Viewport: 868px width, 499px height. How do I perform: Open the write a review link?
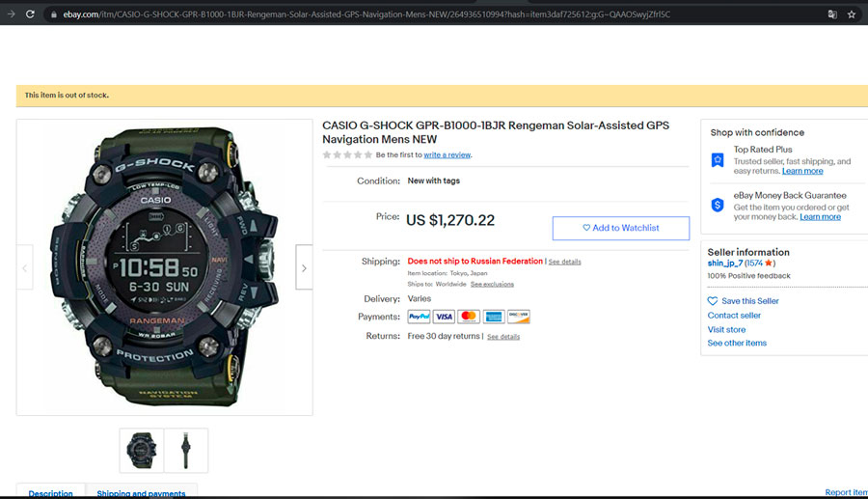[447, 154]
